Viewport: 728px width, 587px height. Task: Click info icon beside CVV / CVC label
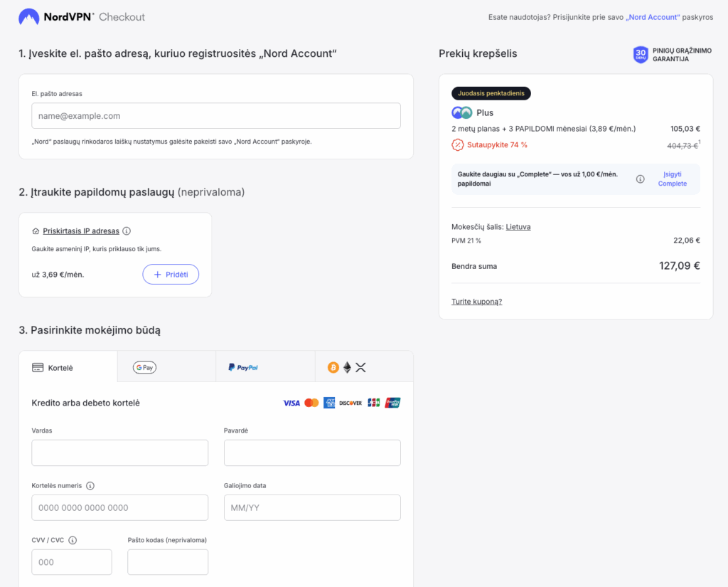[x=73, y=540]
